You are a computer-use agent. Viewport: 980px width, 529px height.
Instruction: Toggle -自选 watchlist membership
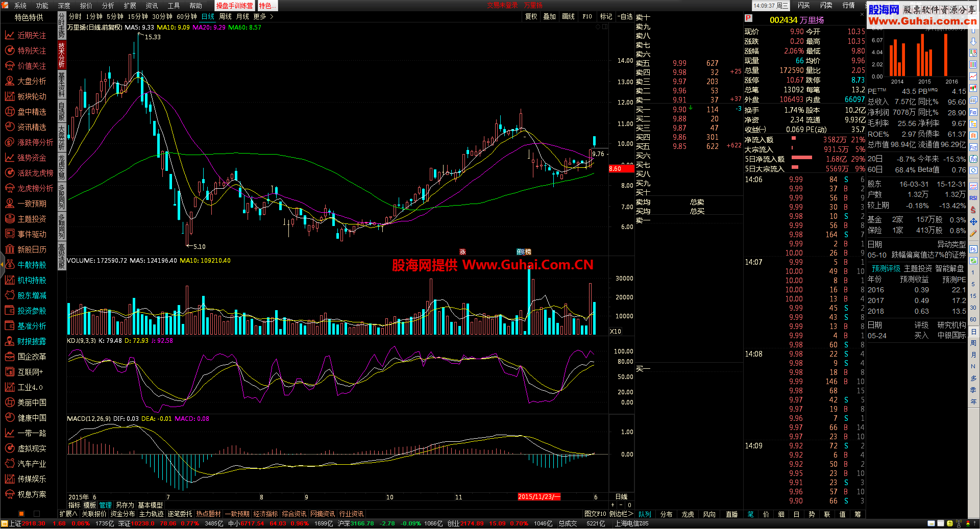[x=625, y=16]
